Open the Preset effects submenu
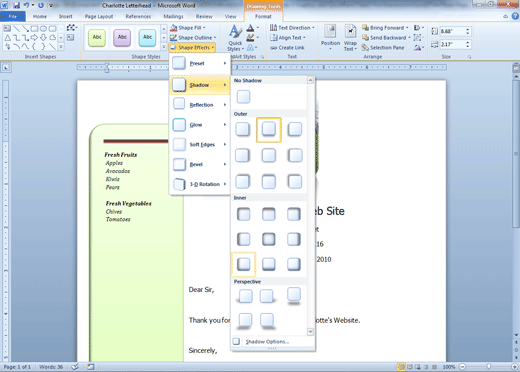The height and width of the screenshot is (372, 520). (199, 63)
